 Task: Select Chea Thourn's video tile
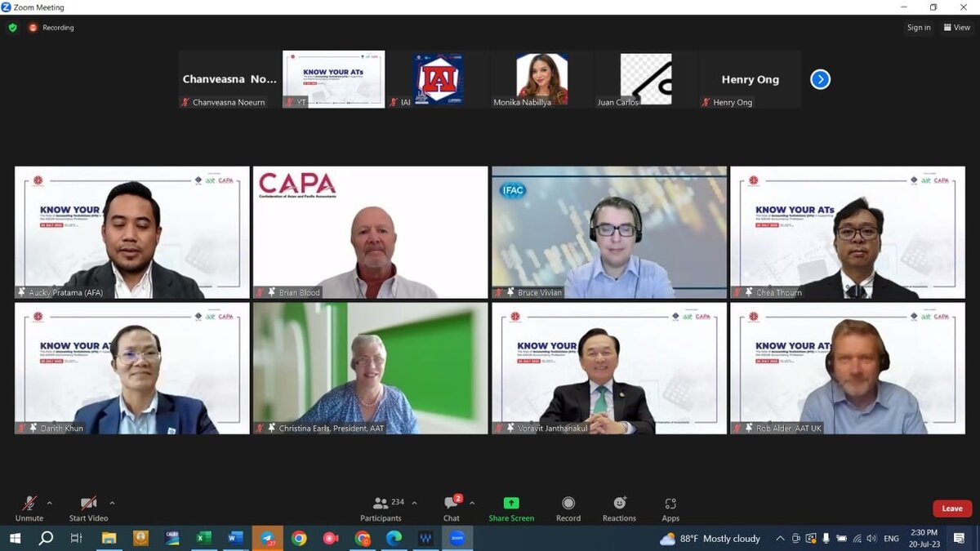tap(848, 233)
